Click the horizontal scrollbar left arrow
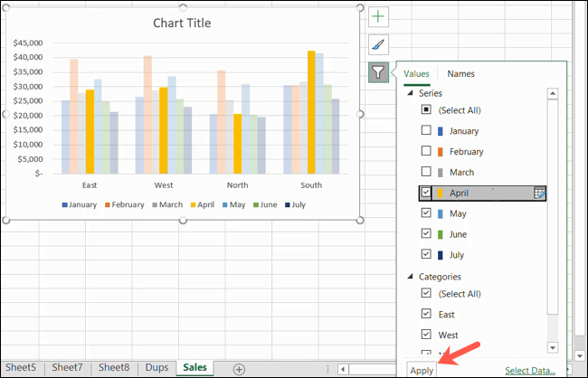 coord(342,369)
